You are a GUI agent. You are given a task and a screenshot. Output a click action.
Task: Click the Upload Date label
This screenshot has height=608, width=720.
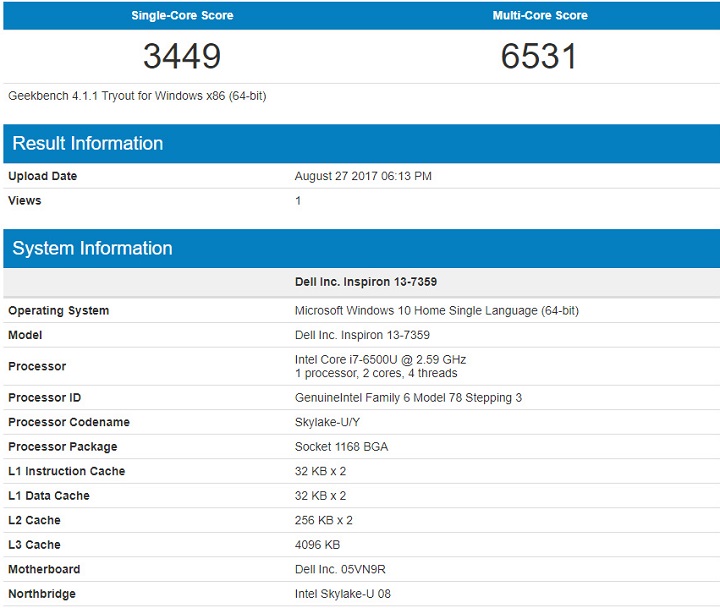pos(43,176)
